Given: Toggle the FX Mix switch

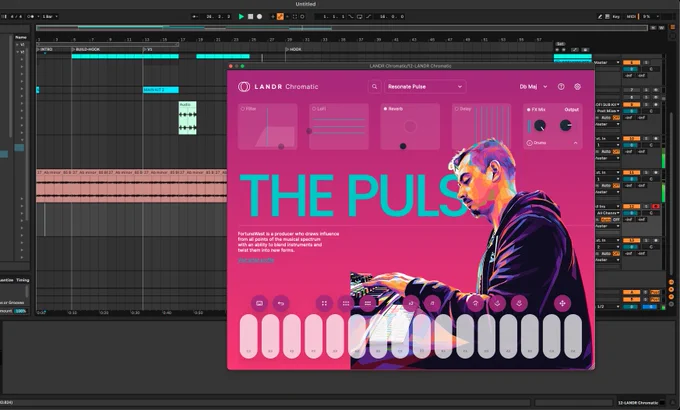Looking at the screenshot, I should (528, 110).
